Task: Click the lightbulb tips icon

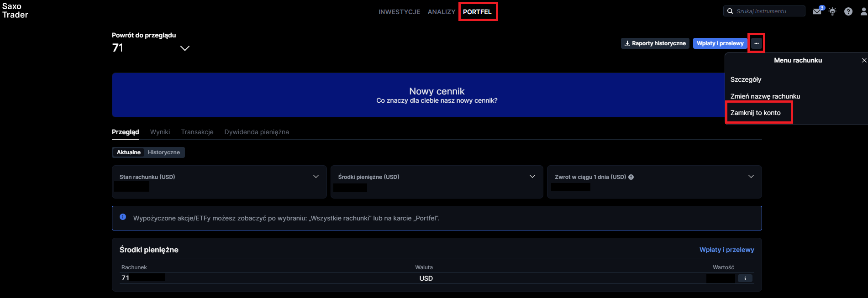Action: click(x=832, y=11)
